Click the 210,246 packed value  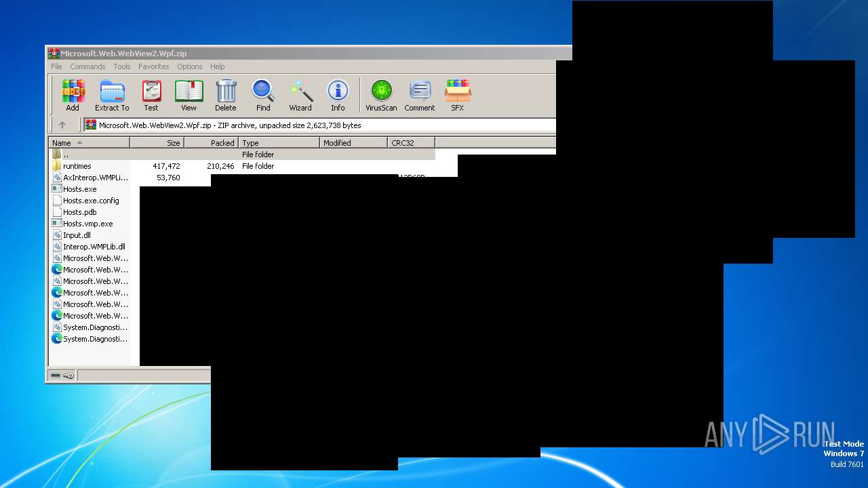coord(220,166)
